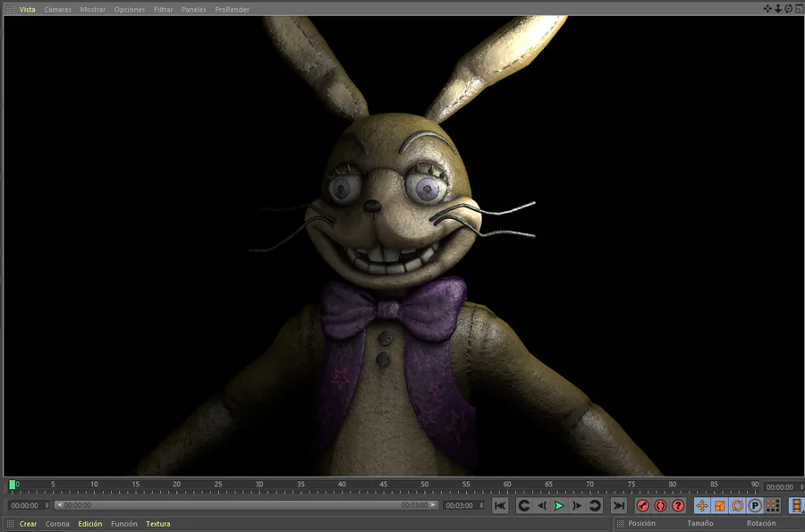Open the ProRender menu
This screenshot has width=805, height=532.
point(232,9)
